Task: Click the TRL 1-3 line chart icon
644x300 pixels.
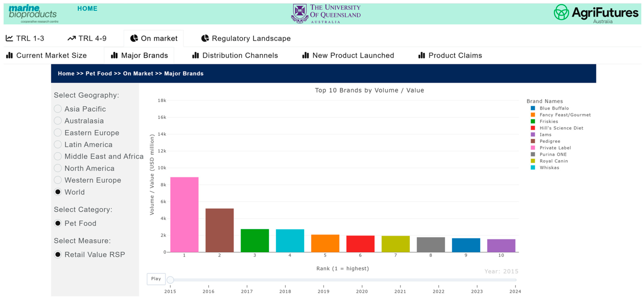Action: tap(9, 38)
